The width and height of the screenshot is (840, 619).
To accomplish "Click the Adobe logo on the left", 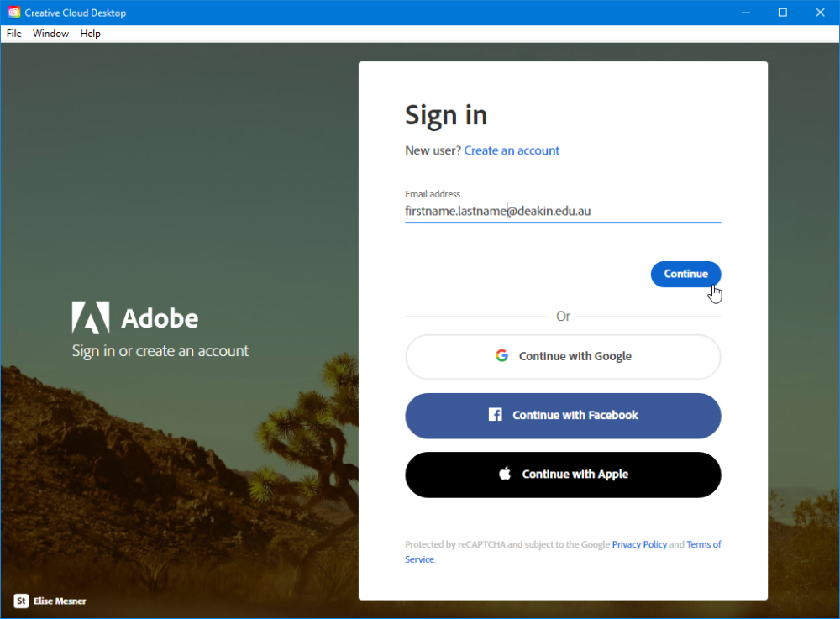I will coord(135,317).
